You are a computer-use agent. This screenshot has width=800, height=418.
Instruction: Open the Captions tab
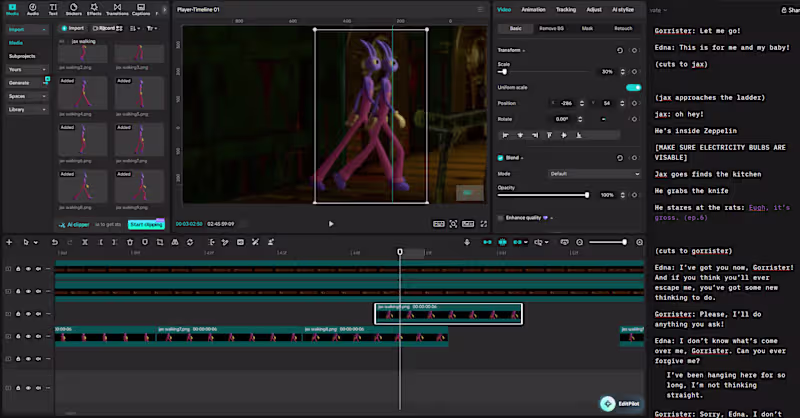pyautogui.click(x=141, y=9)
